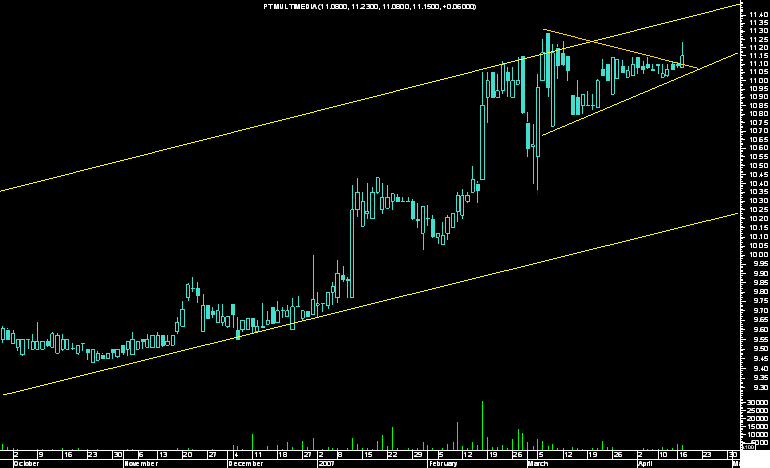Click the April month label

(646, 464)
